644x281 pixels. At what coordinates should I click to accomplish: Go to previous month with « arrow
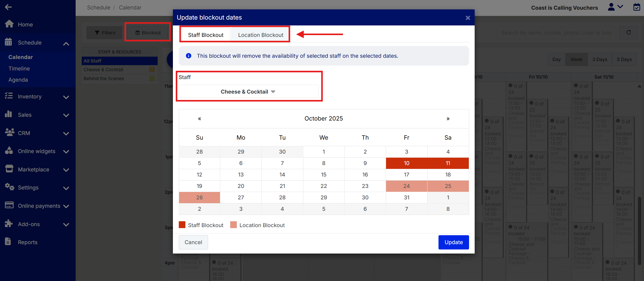tap(200, 119)
